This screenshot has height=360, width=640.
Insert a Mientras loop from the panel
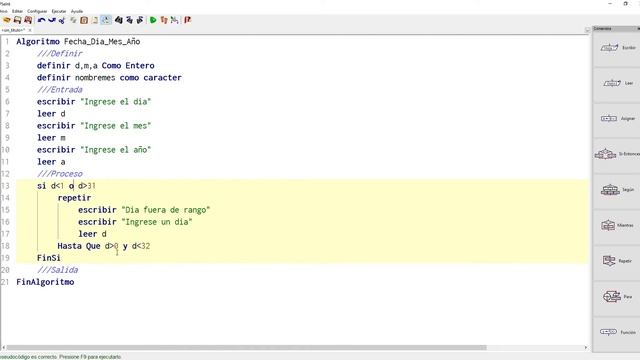618,225
